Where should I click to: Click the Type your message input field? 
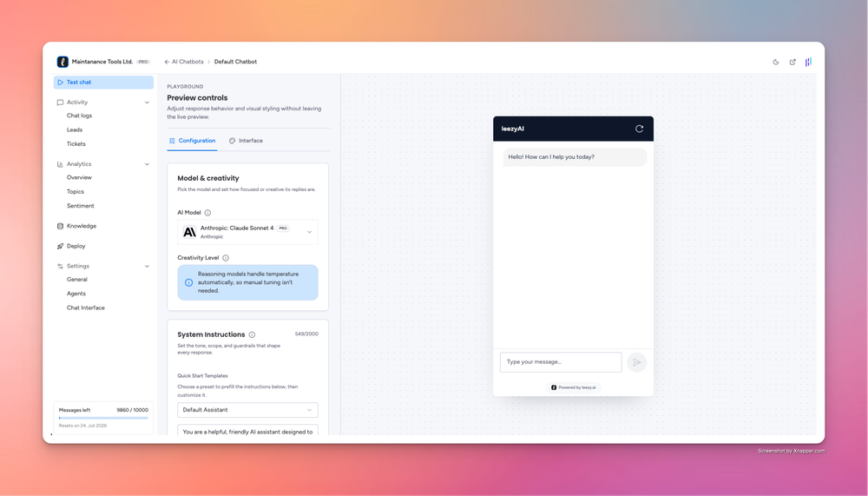click(x=561, y=362)
